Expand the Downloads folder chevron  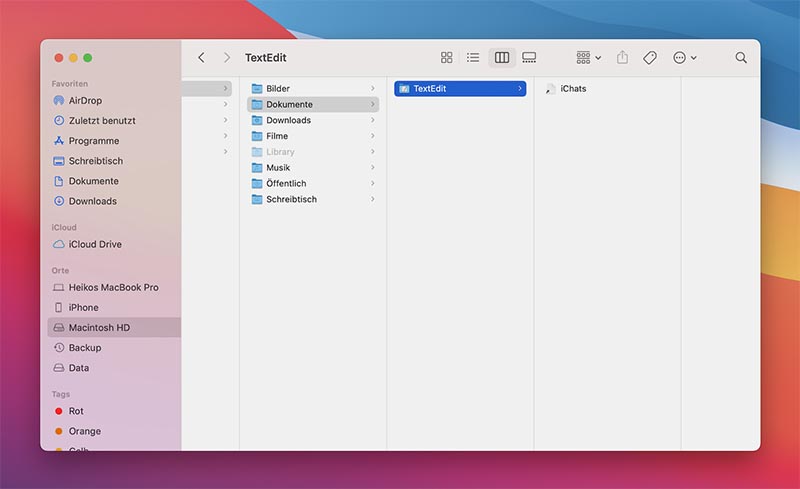(x=373, y=120)
